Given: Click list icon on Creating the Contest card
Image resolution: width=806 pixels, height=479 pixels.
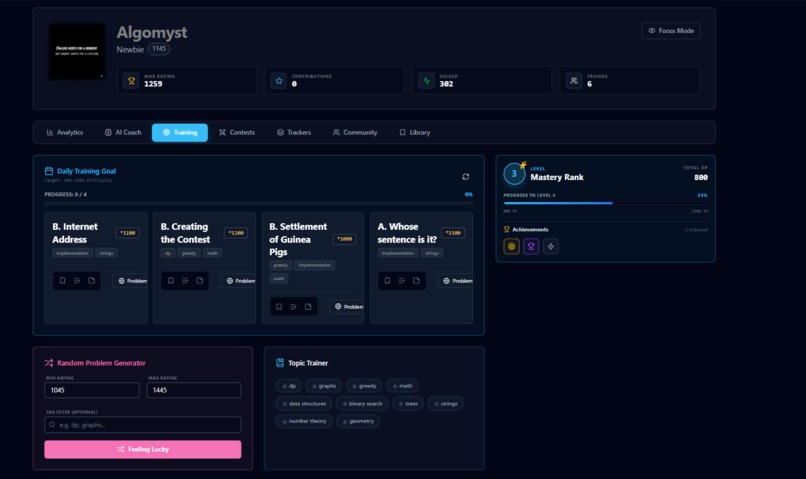Looking at the screenshot, I should 185,281.
